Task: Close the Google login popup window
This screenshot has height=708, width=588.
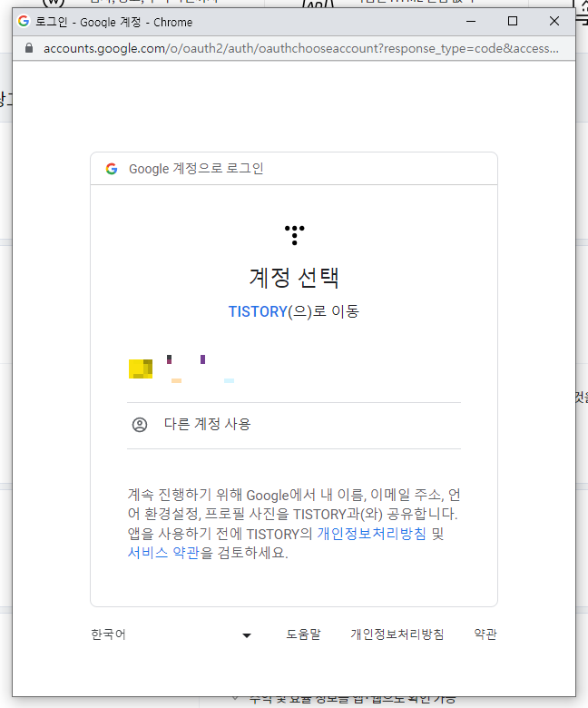Action: (554, 21)
